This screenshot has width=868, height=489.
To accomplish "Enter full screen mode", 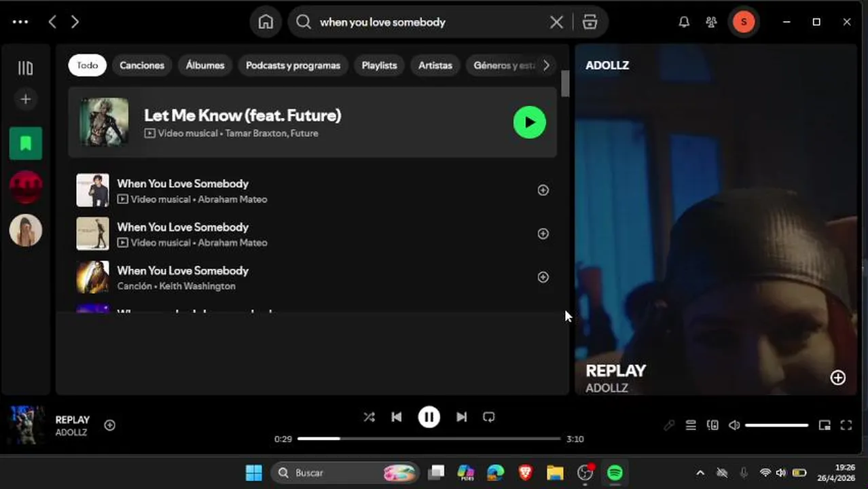I will (x=846, y=425).
